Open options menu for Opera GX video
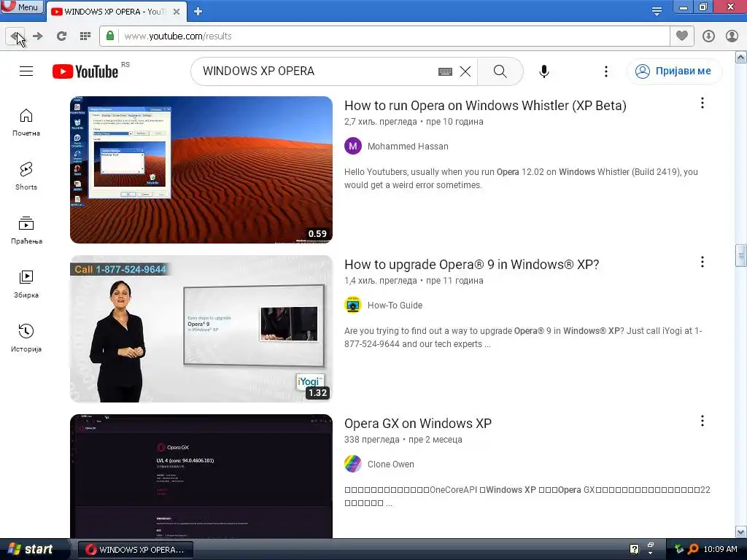The height and width of the screenshot is (560, 747). [703, 421]
